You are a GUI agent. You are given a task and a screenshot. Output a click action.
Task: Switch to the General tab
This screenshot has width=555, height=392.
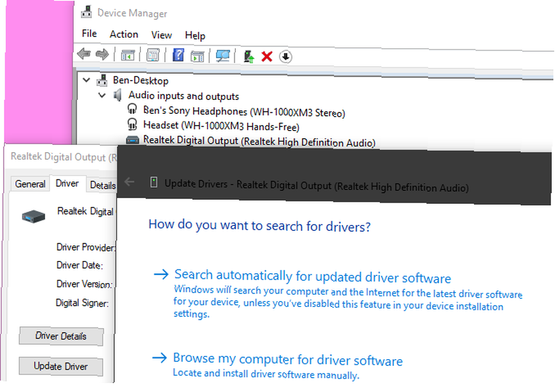click(30, 184)
